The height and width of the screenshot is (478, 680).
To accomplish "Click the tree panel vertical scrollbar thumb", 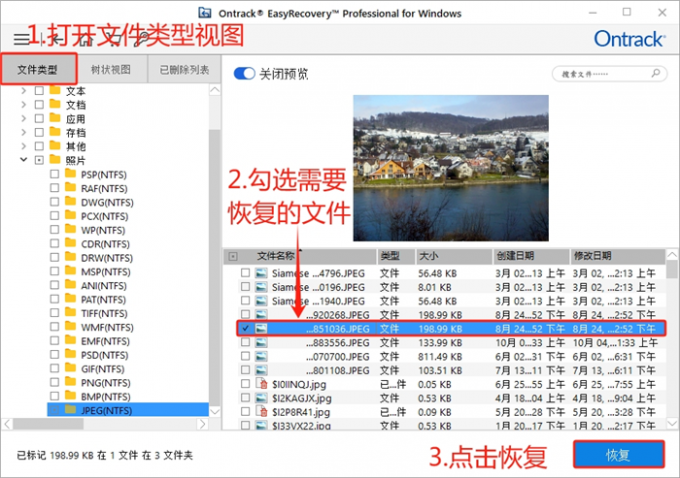I will point(214,268).
